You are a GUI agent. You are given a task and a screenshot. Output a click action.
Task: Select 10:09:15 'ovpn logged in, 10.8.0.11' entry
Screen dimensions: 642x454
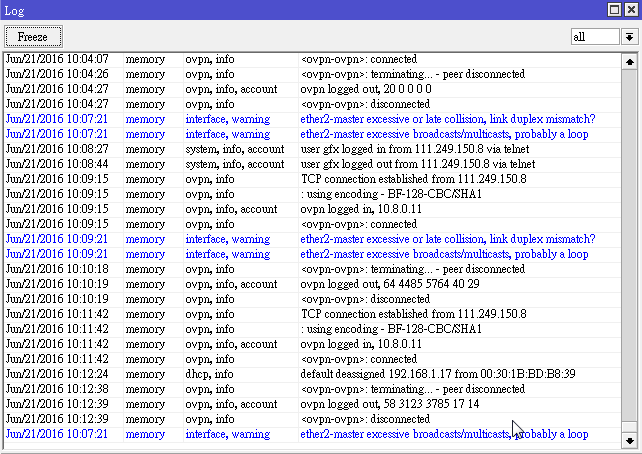click(313, 209)
